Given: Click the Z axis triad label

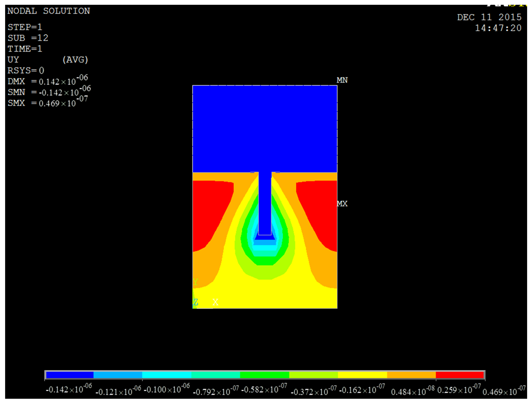Looking at the screenshot, I should (196, 302).
